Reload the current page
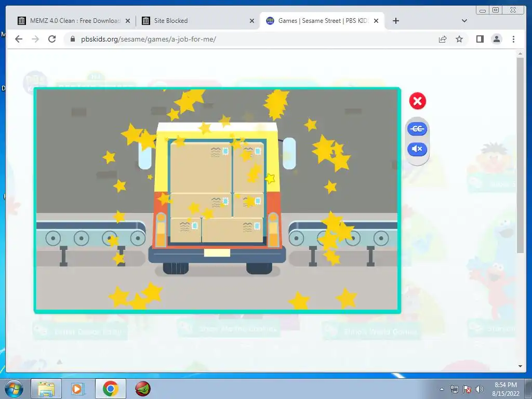 [x=52, y=39]
